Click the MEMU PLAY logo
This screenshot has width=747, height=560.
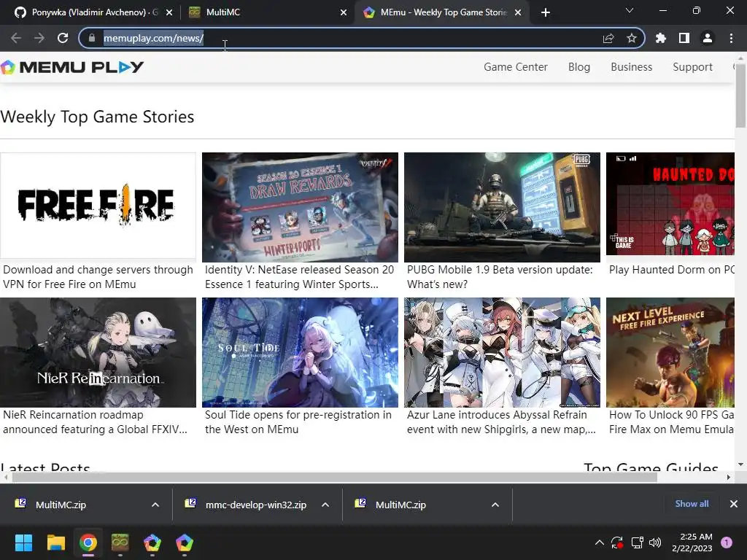(x=72, y=67)
